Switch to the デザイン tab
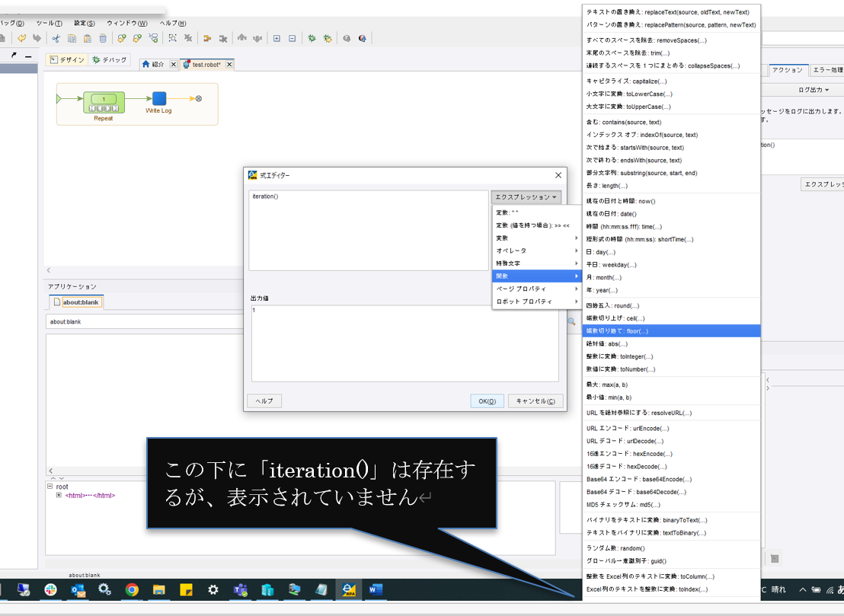This screenshot has height=616, width=844. (66, 59)
